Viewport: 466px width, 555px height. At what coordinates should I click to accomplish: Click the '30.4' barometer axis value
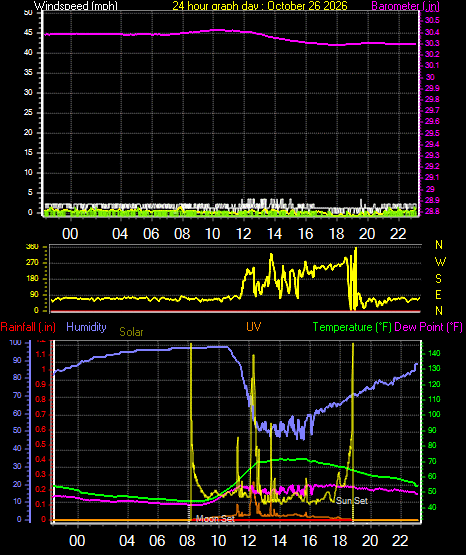click(x=432, y=32)
